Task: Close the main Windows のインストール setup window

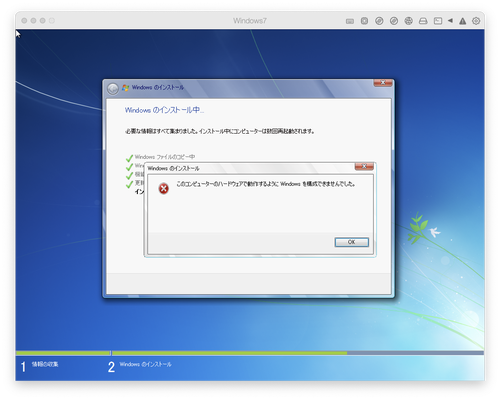Action: (x=383, y=83)
